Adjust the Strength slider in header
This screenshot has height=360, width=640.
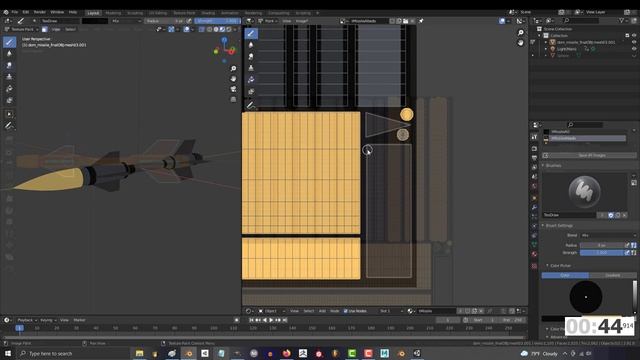point(217,21)
